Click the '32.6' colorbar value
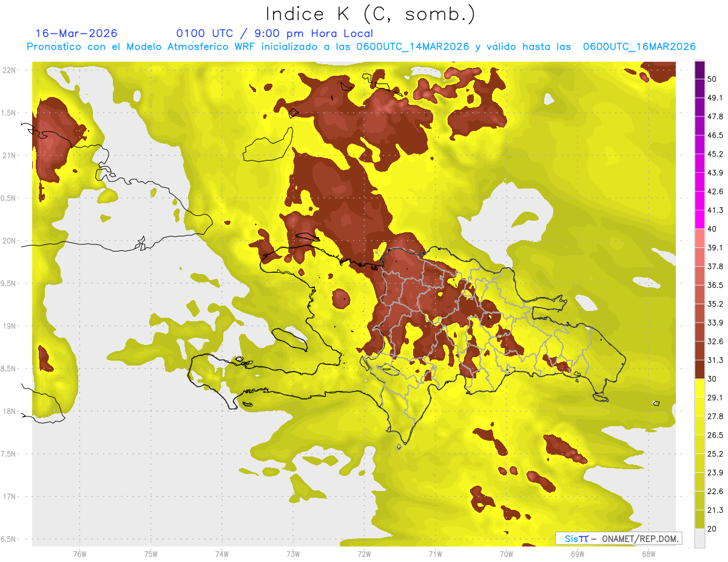The width and height of the screenshot is (728, 562). [715, 341]
